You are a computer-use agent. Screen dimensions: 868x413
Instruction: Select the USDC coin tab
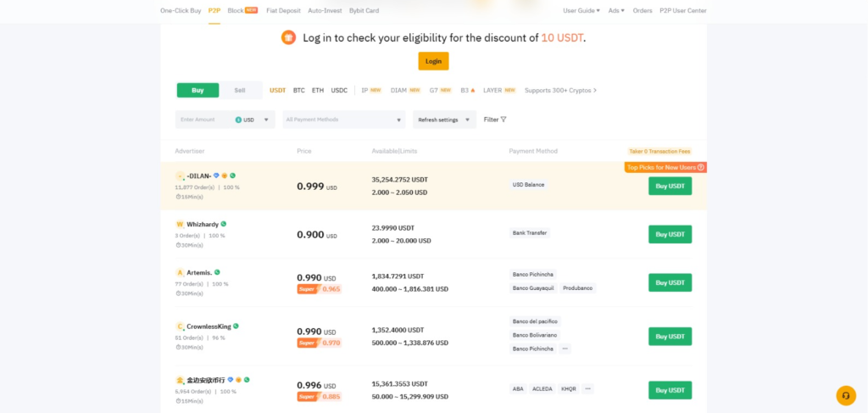click(x=339, y=90)
